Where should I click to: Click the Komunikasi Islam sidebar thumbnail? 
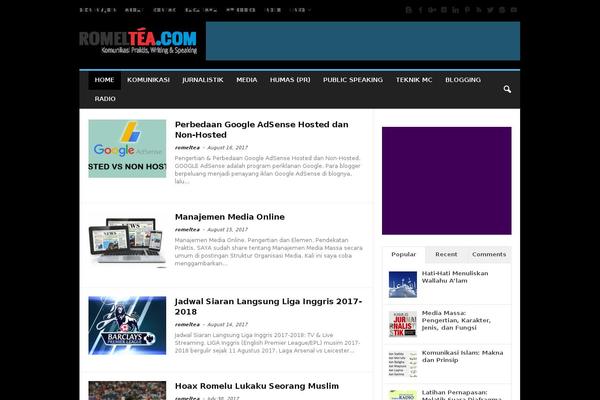coord(403,364)
